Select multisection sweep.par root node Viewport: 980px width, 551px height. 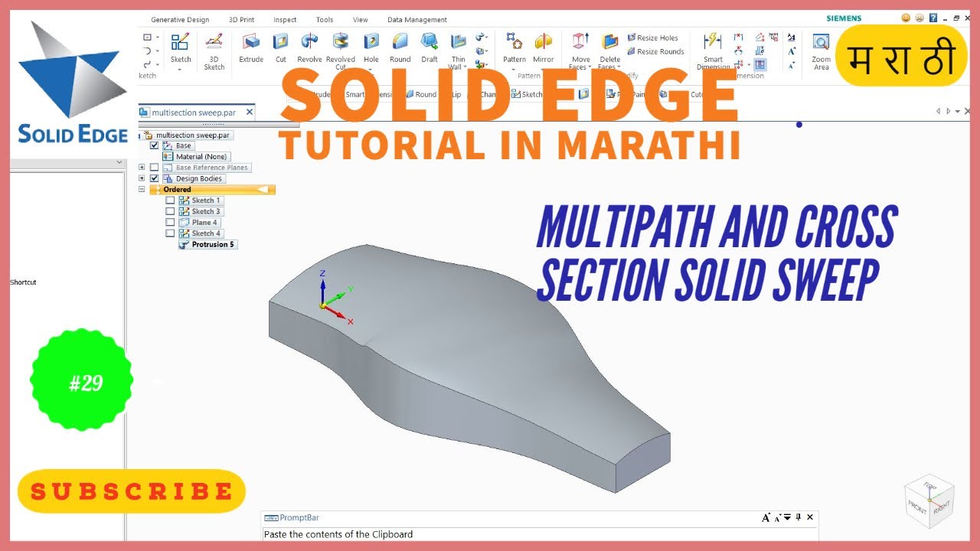188,135
